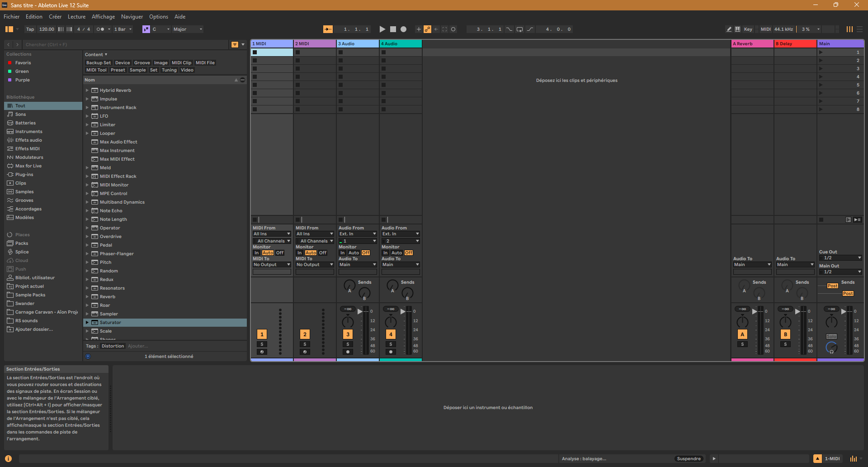868x467 pixels.
Task: Click the tempo 120.00 field
Action: pos(46,29)
